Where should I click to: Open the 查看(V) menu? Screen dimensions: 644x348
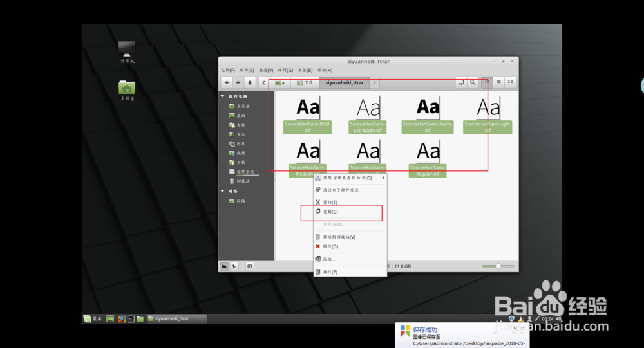[266, 70]
